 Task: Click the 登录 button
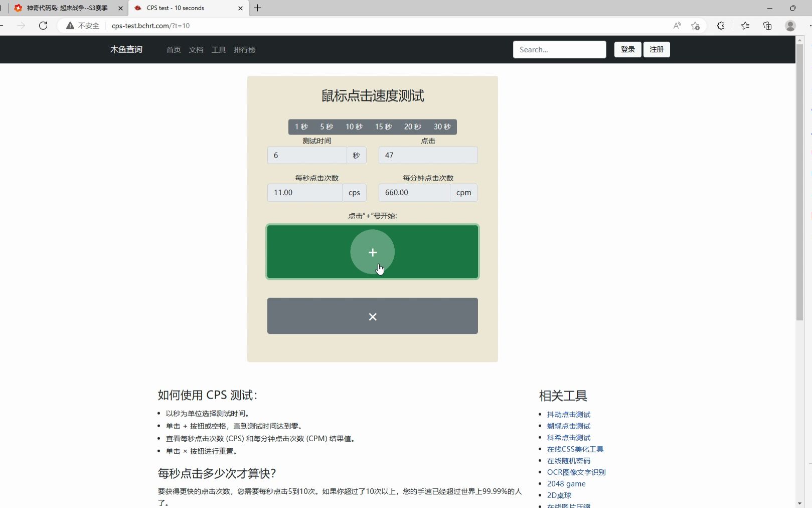[627, 50]
